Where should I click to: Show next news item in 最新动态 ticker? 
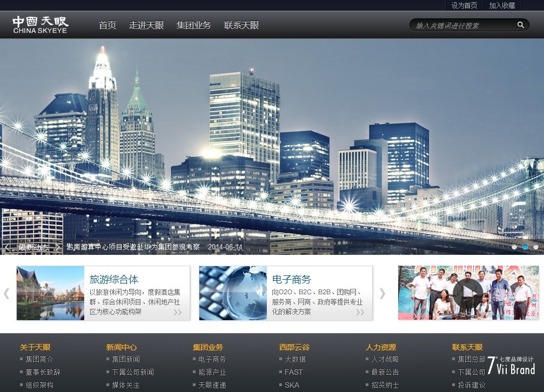pos(58,247)
